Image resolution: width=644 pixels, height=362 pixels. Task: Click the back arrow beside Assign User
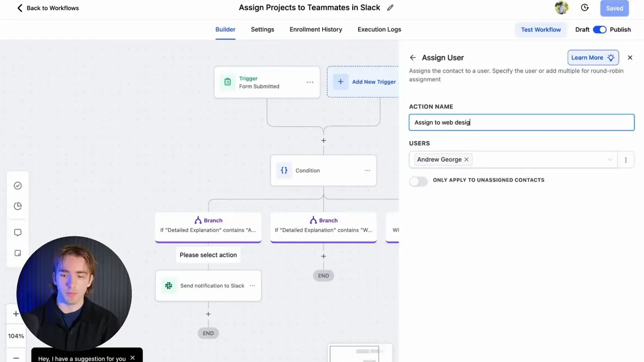pyautogui.click(x=413, y=58)
